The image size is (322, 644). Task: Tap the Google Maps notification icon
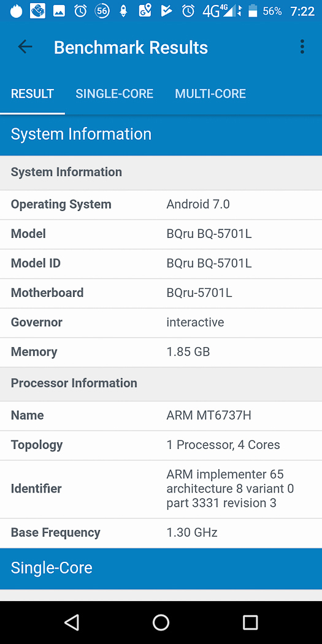145,10
